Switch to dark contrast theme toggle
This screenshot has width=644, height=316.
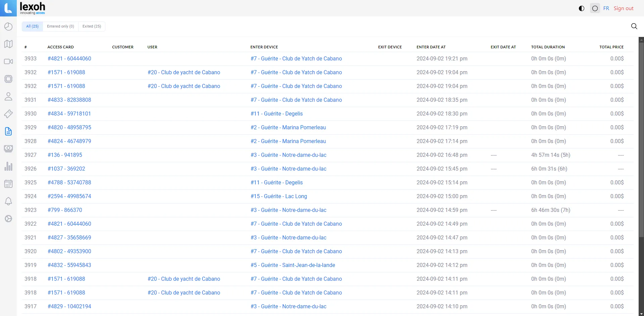[x=582, y=8]
